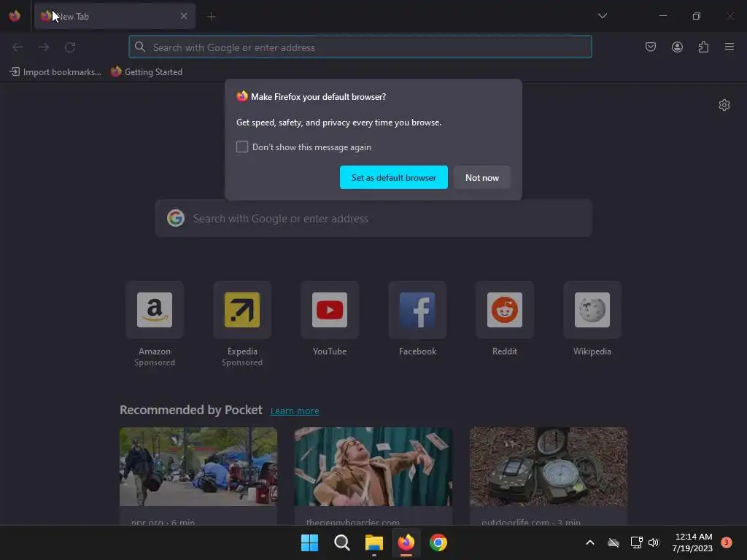Image resolution: width=747 pixels, height=560 pixels.
Task: Open the npr.org story thumbnail
Action: click(x=198, y=467)
